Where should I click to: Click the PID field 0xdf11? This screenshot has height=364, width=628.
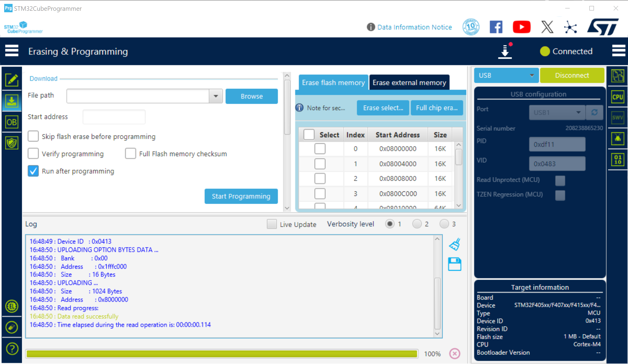coord(557,144)
